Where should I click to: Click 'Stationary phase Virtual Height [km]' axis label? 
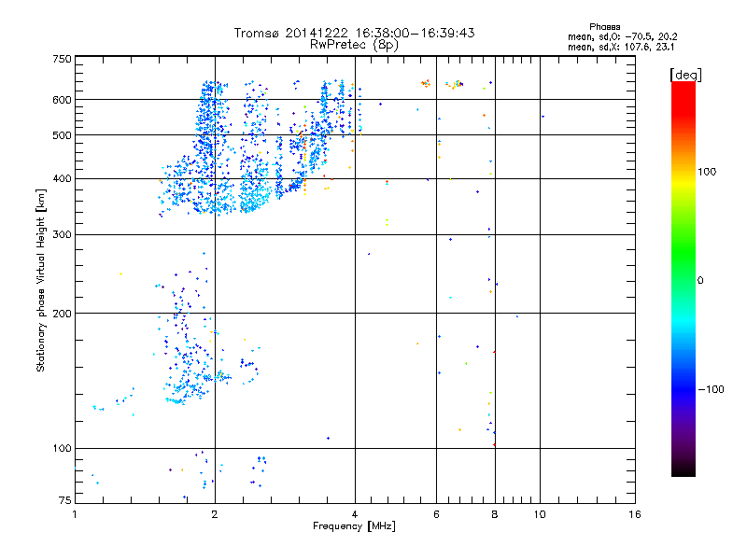pos(40,280)
